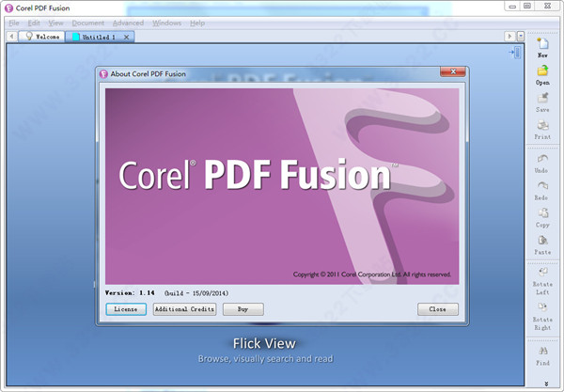
Task: Click the tab scroll left arrow
Action: click(11, 37)
